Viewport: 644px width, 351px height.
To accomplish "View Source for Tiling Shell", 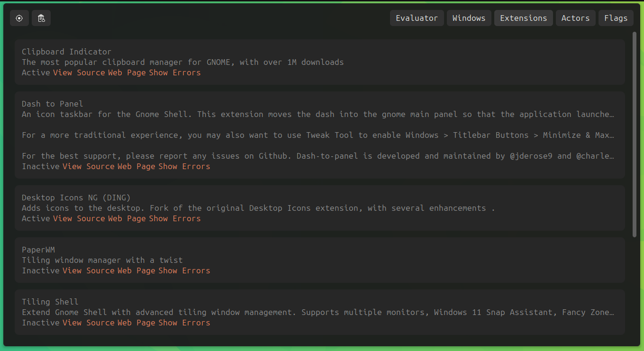I will pyautogui.click(x=89, y=323).
